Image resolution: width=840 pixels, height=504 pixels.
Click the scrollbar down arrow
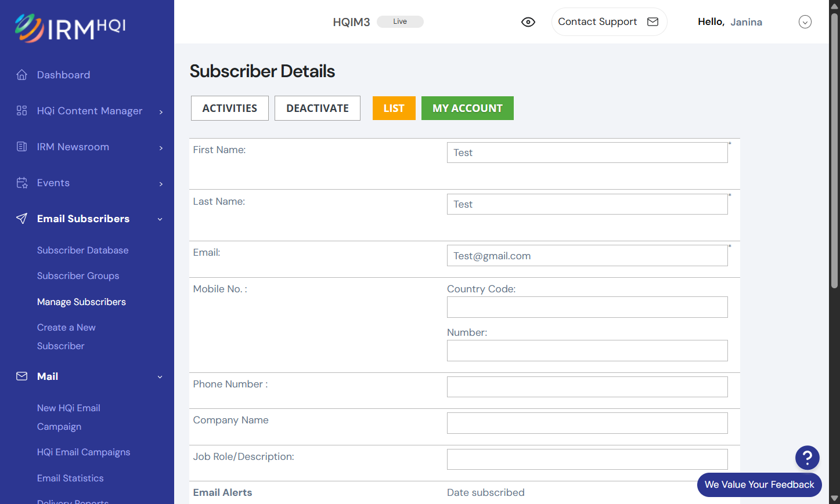pos(834,498)
